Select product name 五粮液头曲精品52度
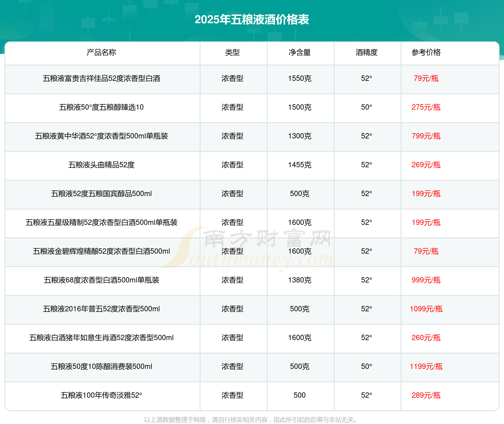504x424 pixels. [101, 165]
